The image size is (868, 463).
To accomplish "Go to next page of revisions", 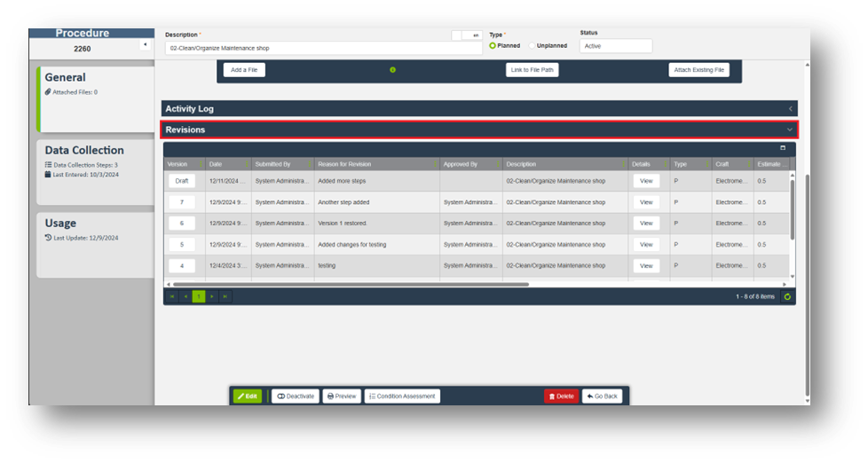I will (211, 296).
